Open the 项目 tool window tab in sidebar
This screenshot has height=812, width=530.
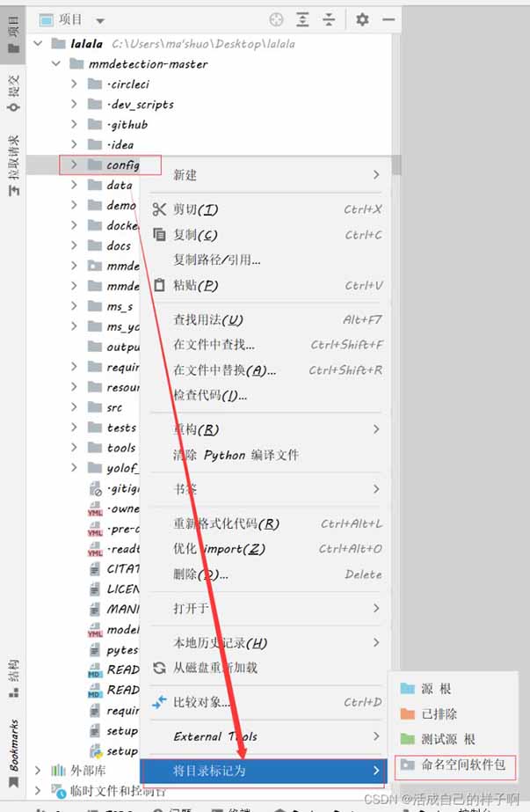pyautogui.click(x=13, y=33)
